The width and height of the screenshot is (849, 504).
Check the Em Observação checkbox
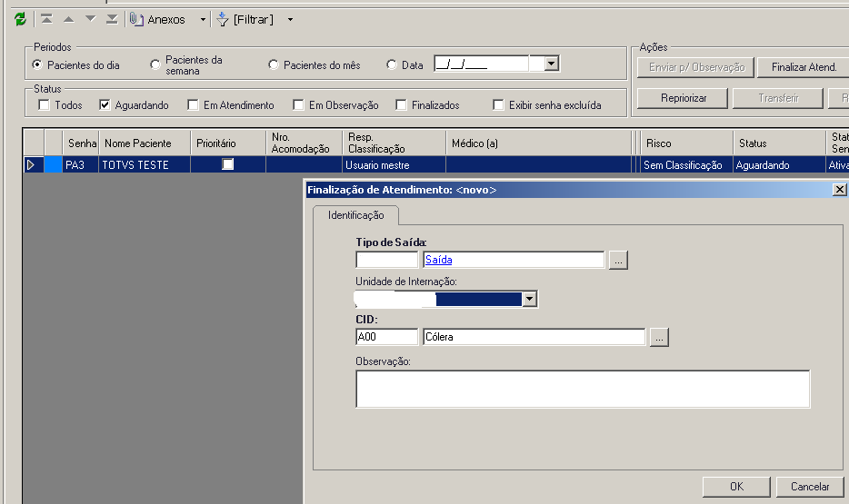pos(298,105)
